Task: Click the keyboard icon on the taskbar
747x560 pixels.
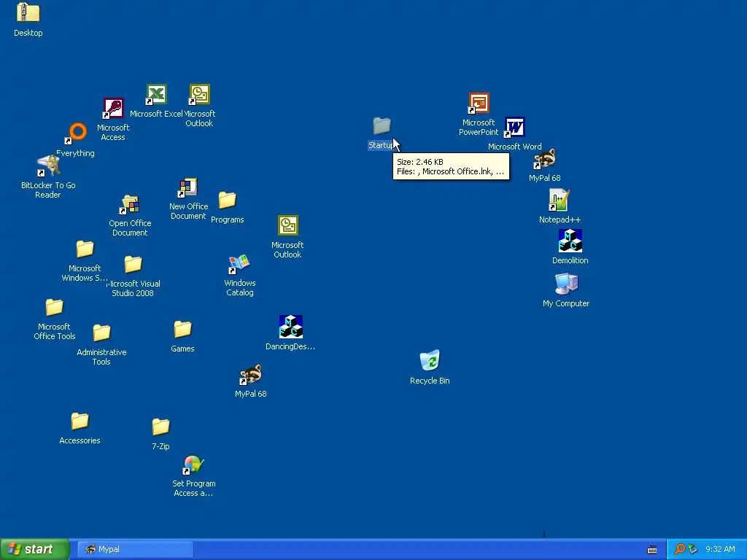Action: click(x=652, y=550)
